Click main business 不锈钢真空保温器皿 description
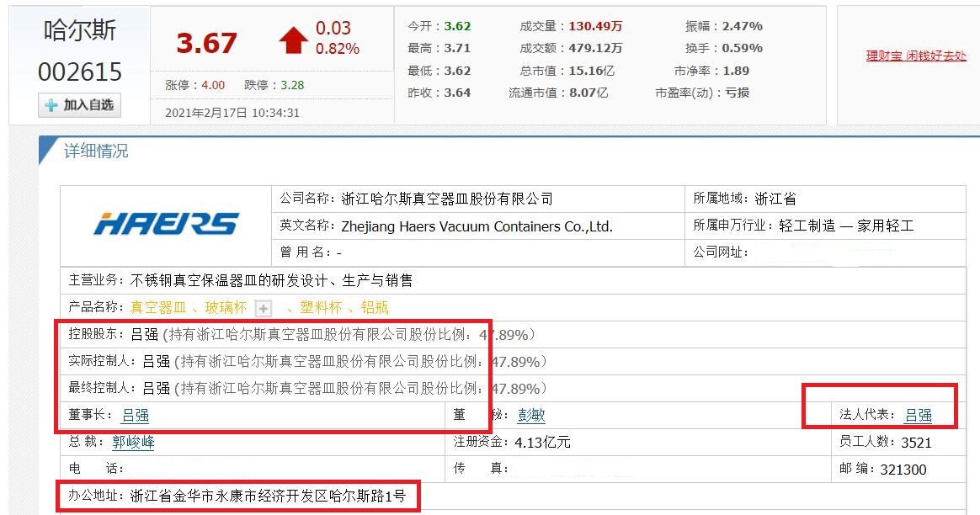The width and height of the screenshot is (980, 515). coord(271,280)
